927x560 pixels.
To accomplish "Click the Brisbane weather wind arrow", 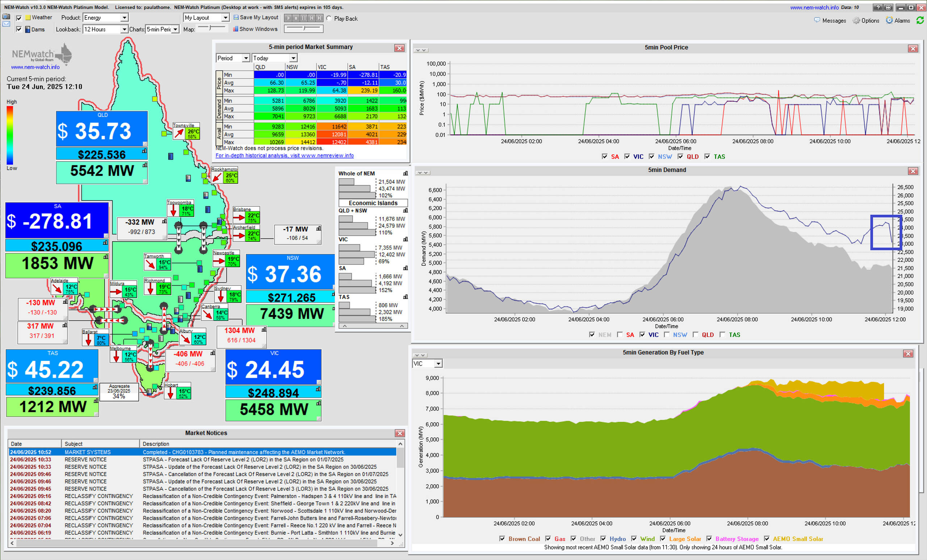I will 239,218.
